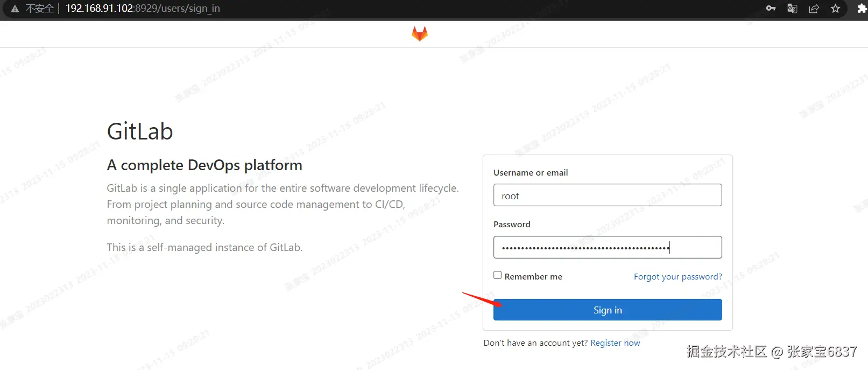Click the 'Username or email' label

pos(531,172)
